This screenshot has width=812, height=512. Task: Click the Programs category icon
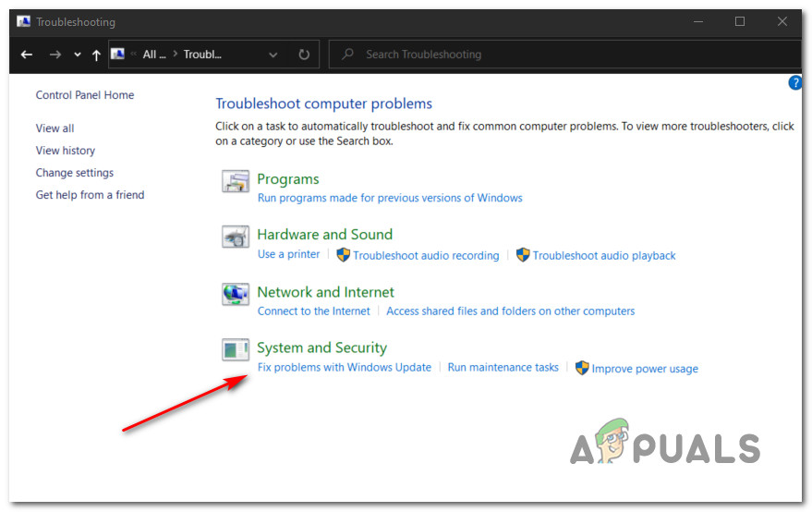click(236, 181)
